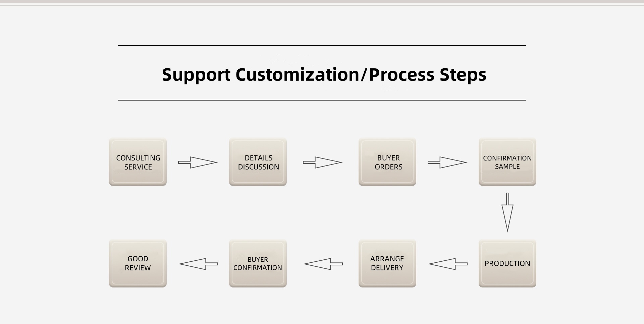The image size is (644, 324).
Task: Click arrow between Production and Arrange Delivery
Action: coord(448,264)
